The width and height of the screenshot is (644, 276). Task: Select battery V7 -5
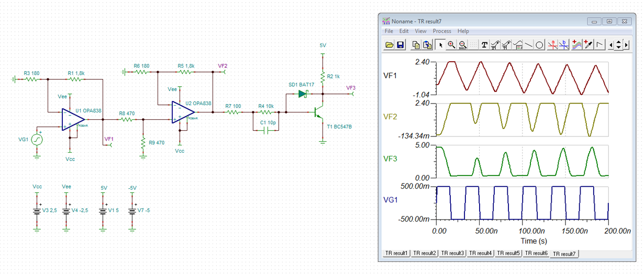click(132, 211)
